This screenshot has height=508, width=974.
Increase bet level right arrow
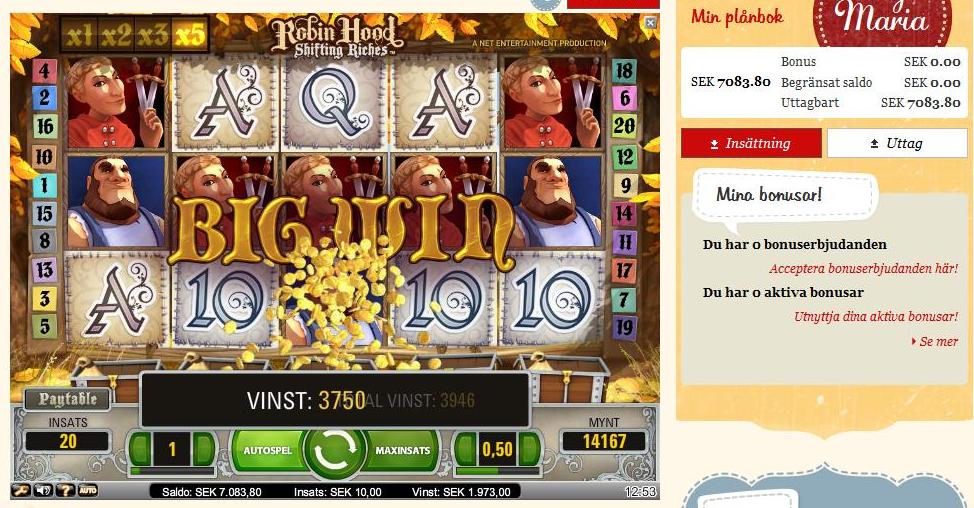point(204,449)
